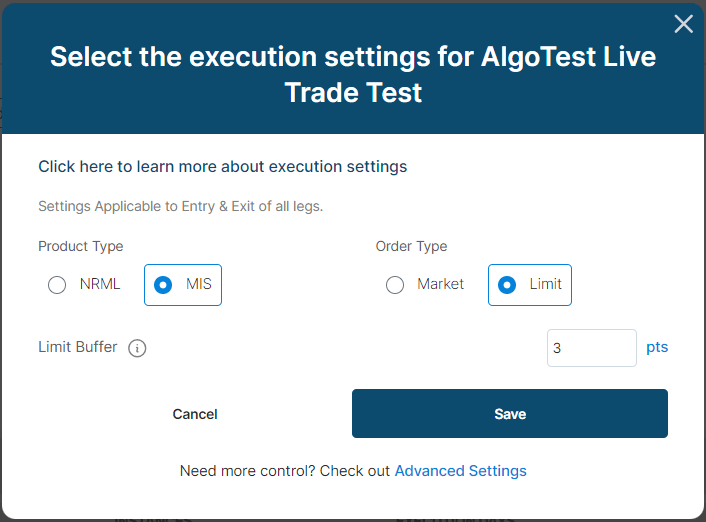Click the Product Type label

(x=80, y=247)
